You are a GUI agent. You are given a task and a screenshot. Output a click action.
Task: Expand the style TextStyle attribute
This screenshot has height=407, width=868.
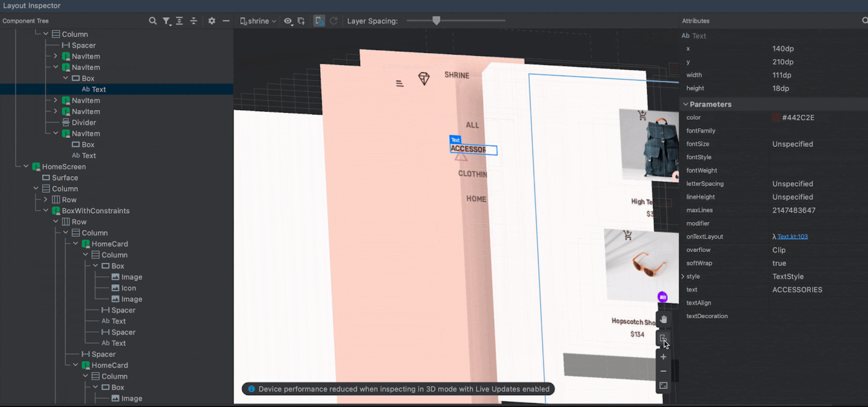[x=683, y=276]
